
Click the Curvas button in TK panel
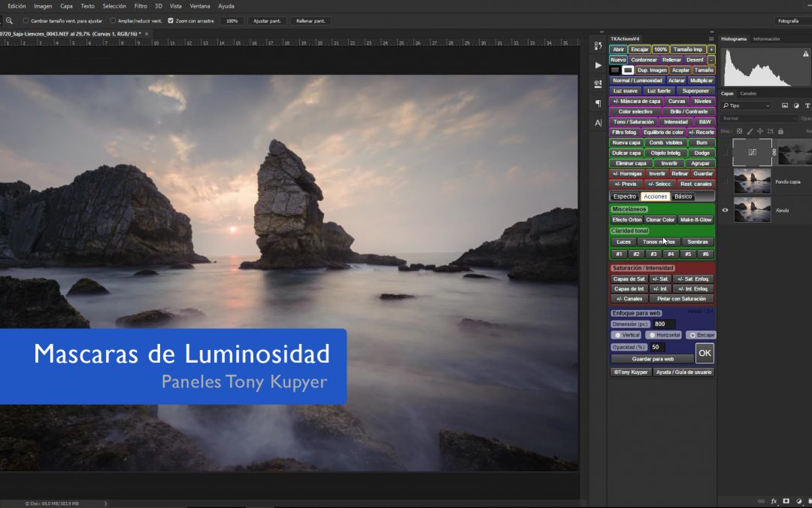point(677,101)
